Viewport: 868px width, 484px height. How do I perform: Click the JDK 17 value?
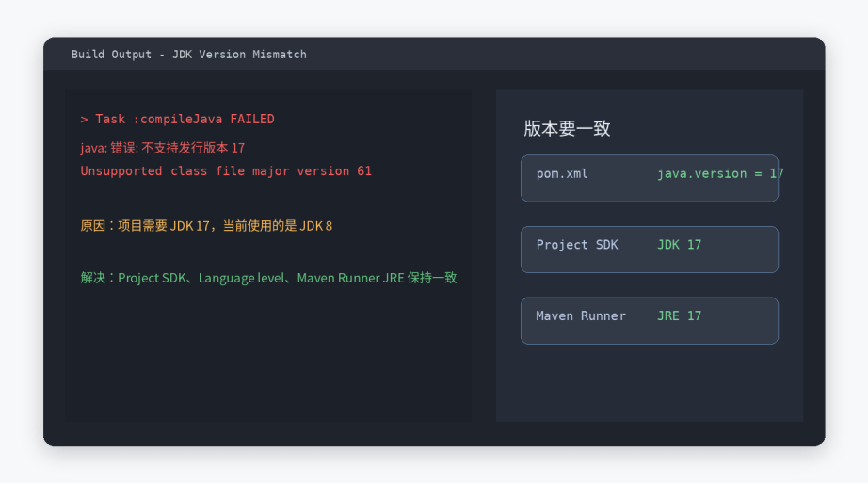coord(679,245)
